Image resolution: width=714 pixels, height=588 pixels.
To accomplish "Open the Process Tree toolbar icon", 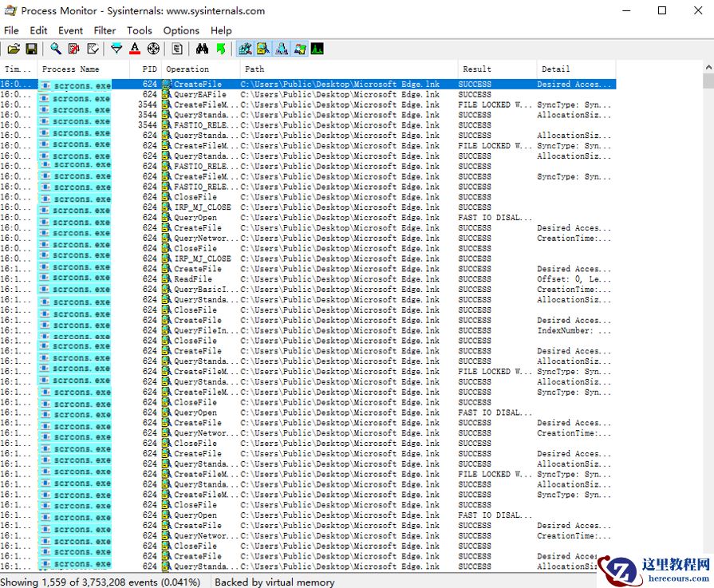I will [x=177, y=49].
